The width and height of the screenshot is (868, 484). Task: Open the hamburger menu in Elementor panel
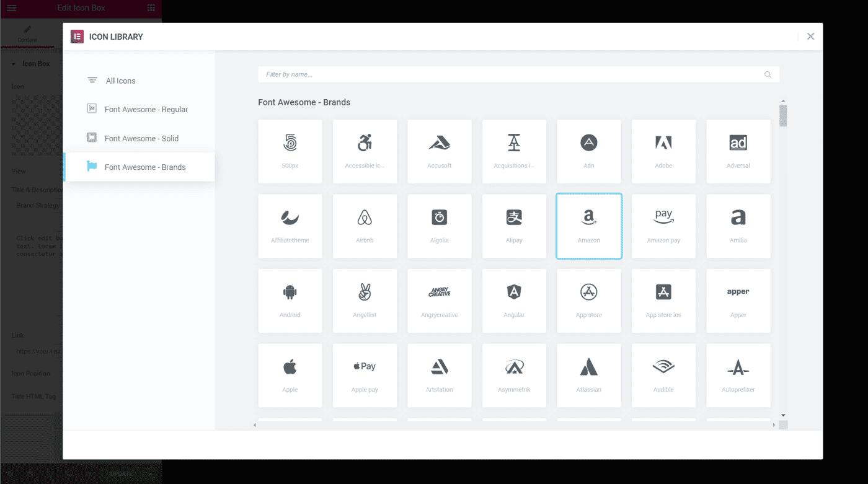[x=11, y=8]
